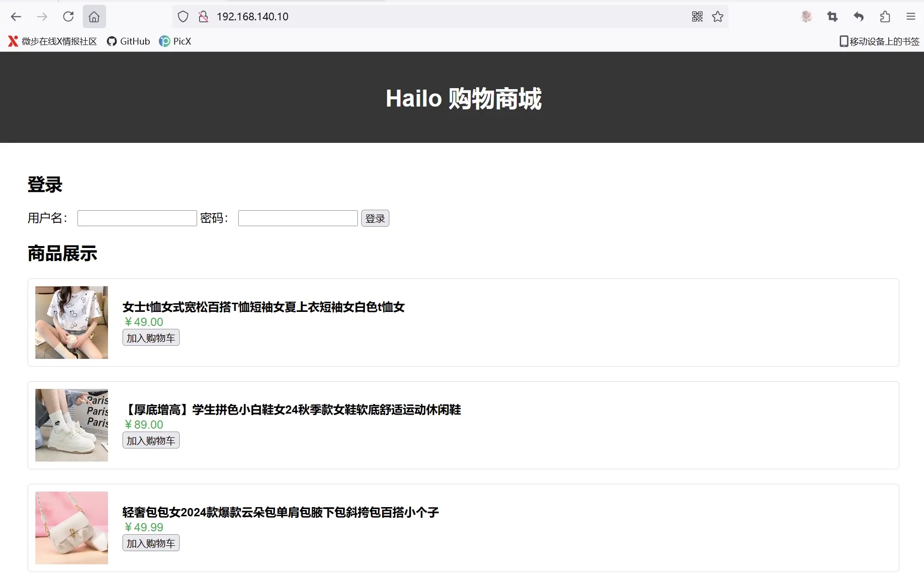Open the PicX bookmark
The width and height of the screenshot is (924, 587).
point(175,41)
